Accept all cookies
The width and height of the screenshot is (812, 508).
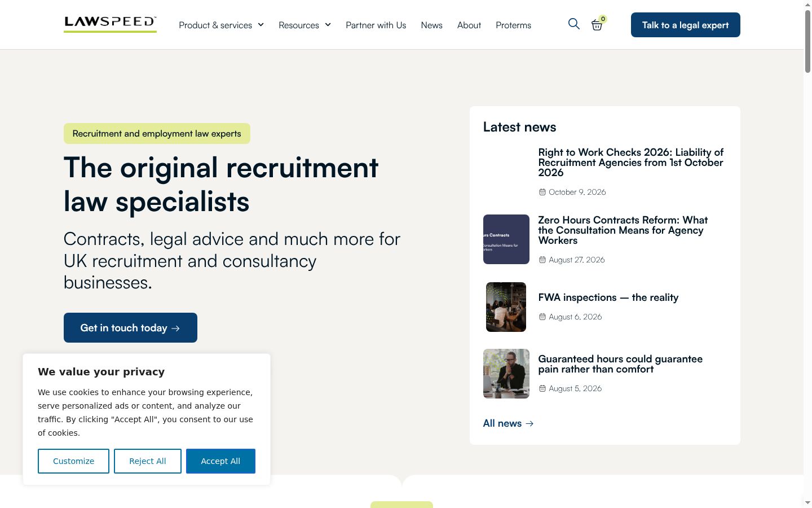click(x=220, y=461)
